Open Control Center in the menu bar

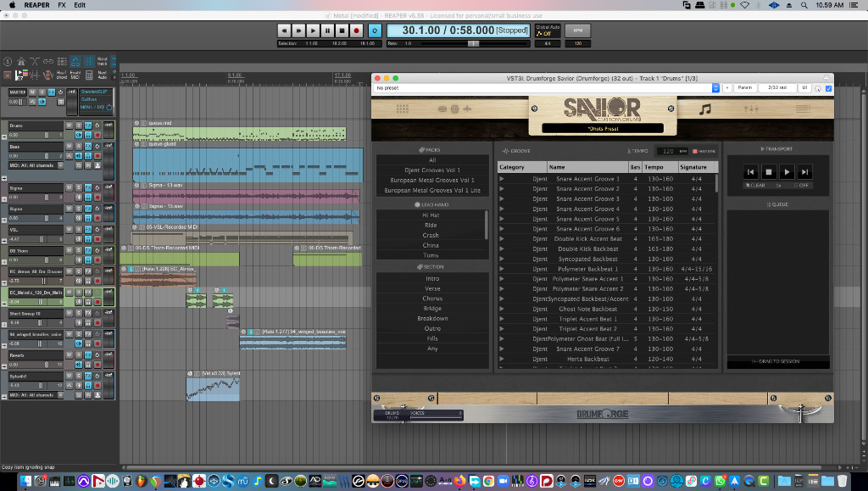click(x=854, y=5)
